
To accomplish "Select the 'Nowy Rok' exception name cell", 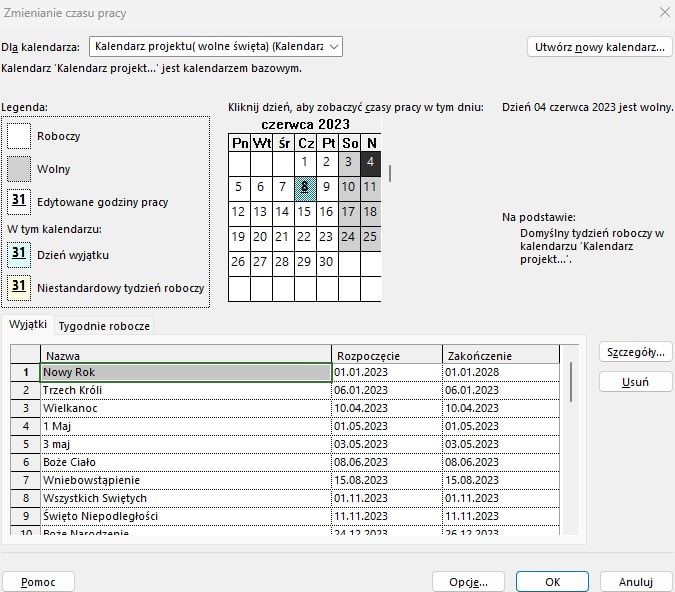I will coord(186,372).
